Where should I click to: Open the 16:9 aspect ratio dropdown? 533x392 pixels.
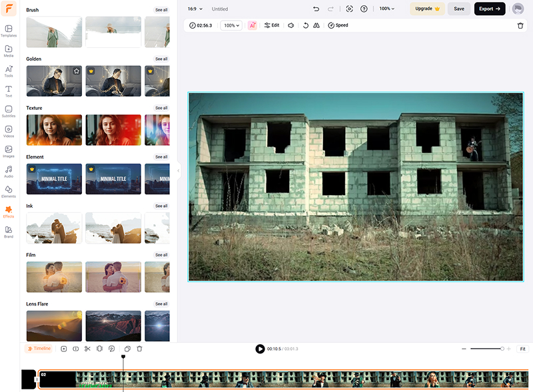[x=195, y=9]
